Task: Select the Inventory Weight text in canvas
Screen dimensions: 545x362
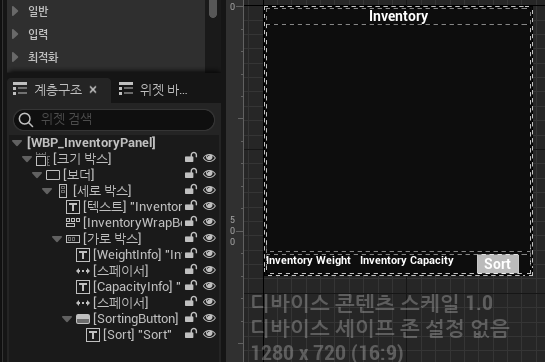Action: (308, 260)
